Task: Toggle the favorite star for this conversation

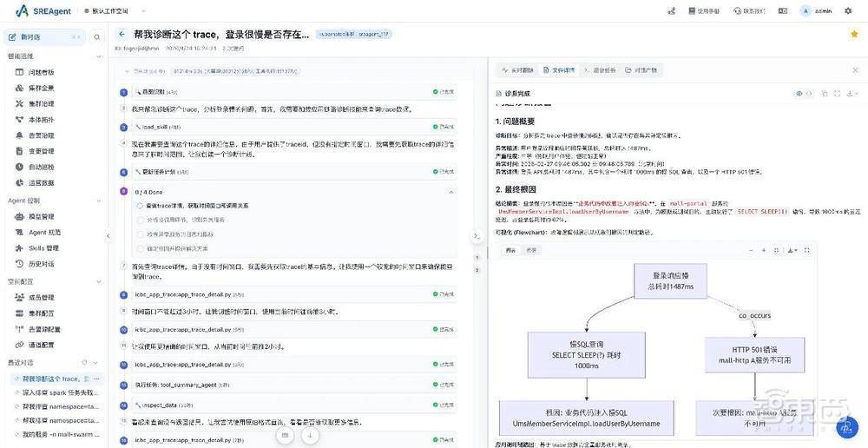Action: tap(854, 34)
